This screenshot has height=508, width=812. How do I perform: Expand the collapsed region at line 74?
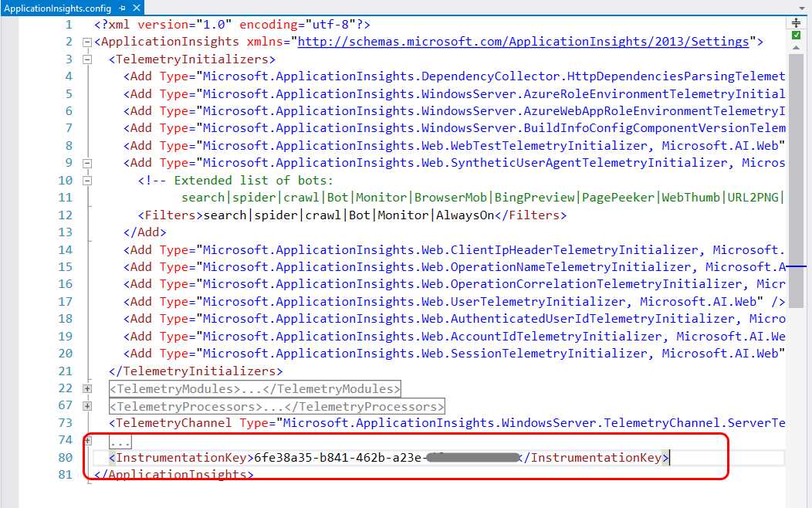point(87,440)
